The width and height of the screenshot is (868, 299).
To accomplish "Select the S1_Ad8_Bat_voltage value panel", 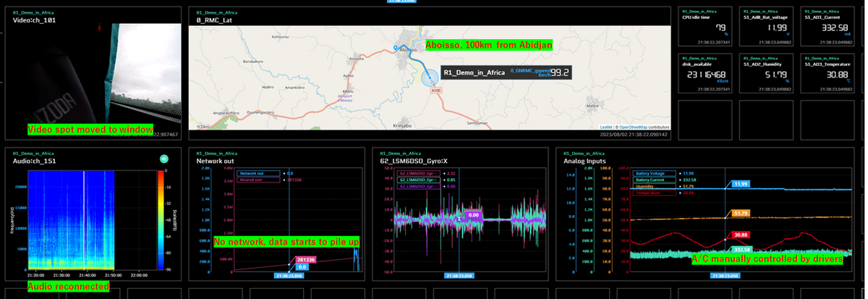I will click(765, 27).
